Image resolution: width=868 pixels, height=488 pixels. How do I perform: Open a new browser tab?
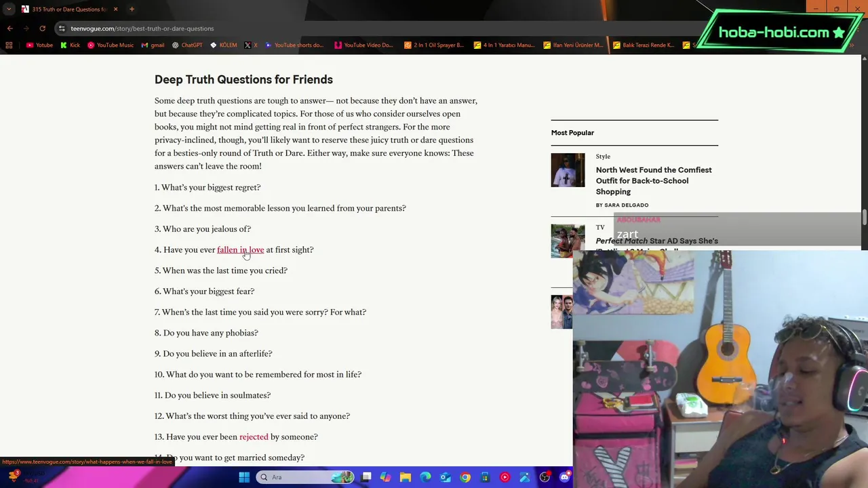click(x=132, y=9)
